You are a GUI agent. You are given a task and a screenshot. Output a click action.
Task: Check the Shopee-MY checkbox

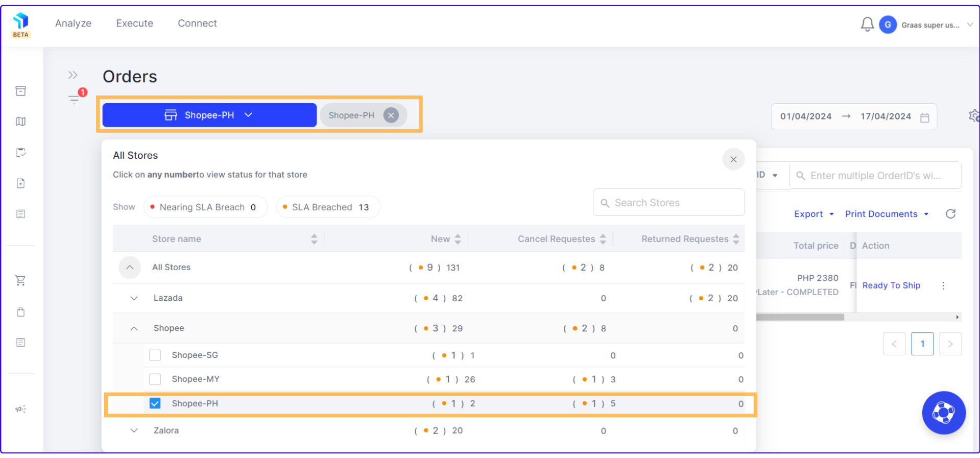pos(155,379)
